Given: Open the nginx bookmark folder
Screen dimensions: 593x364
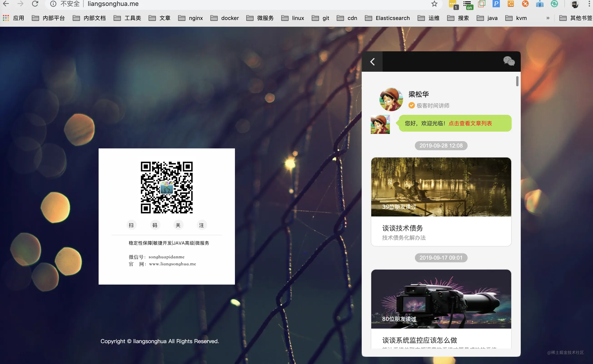Looking at the screenshot, I should tap(190, 18).
